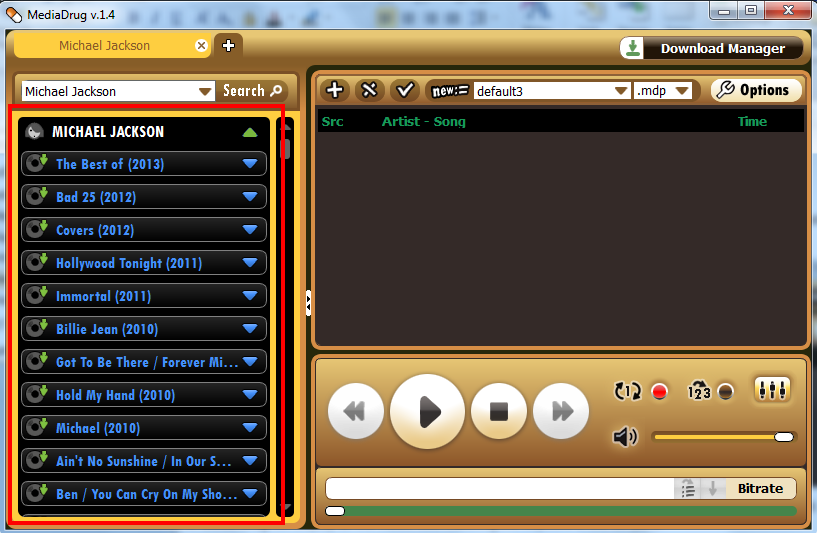The height and width of the screenshot is (533, 817).
Task: Click the Artist - Song column header
Action: [x=424, y=121]
